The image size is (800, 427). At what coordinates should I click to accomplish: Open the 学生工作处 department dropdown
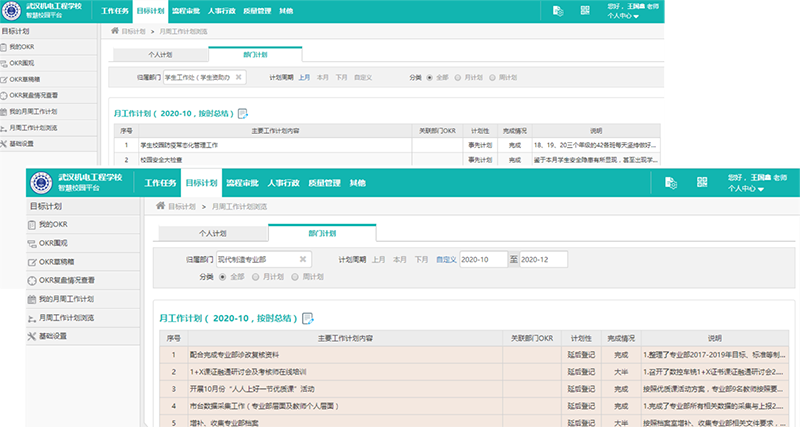coord(208,76)
